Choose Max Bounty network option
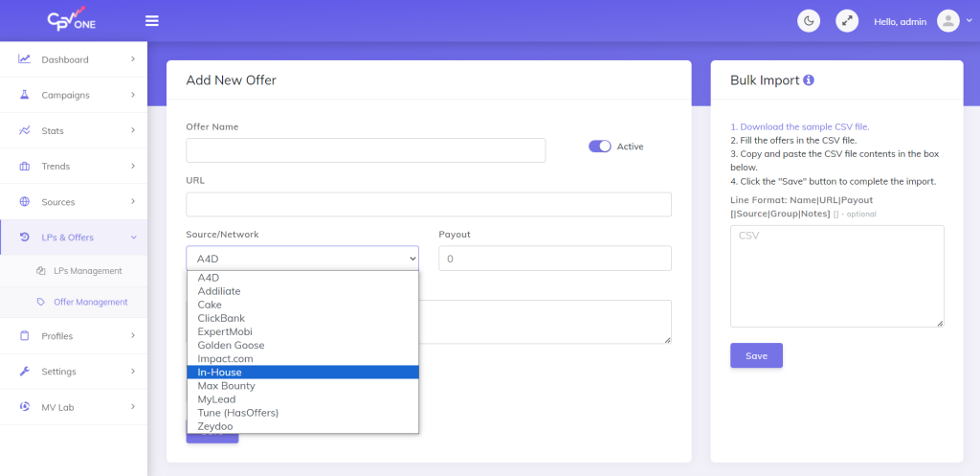 302,386
